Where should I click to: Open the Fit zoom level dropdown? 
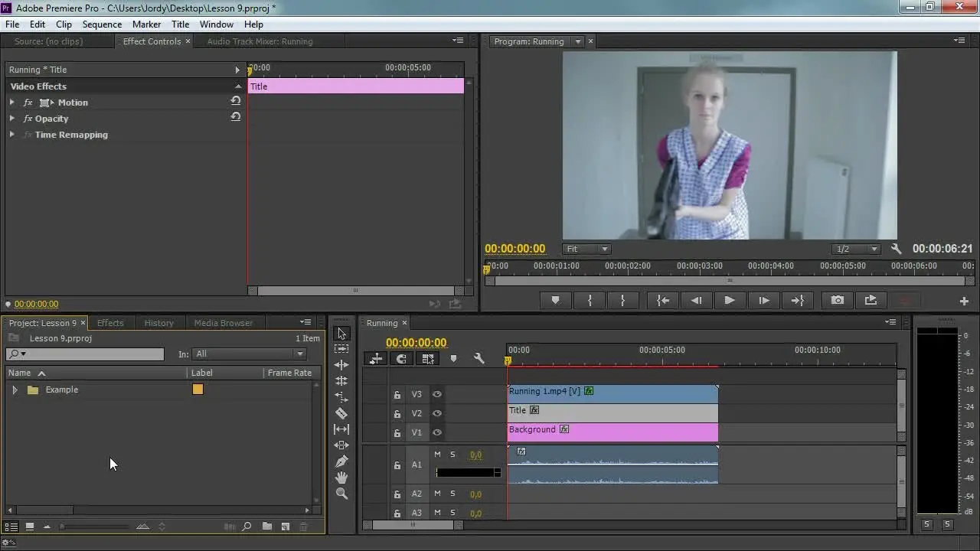click(x=586, y=249)
